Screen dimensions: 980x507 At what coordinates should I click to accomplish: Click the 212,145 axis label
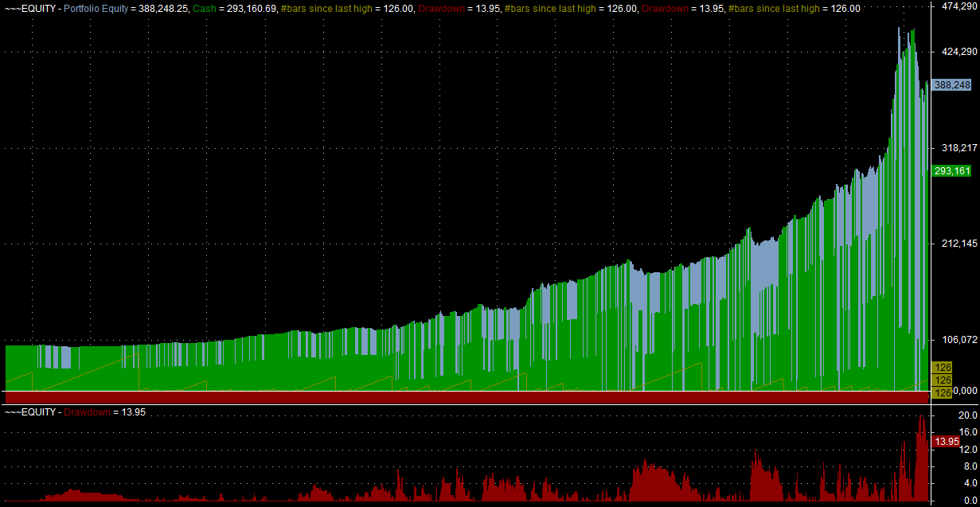[x=958, y=244]
